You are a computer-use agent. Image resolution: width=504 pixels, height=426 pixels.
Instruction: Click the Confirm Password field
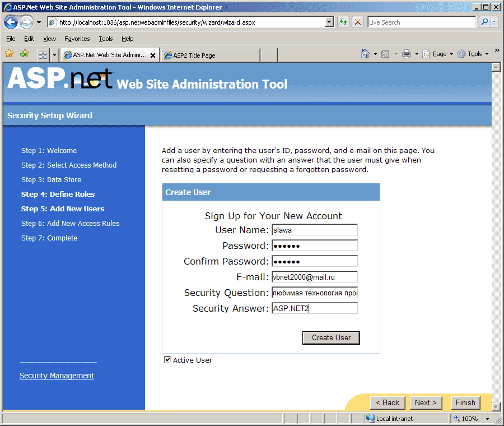[315, 261]
